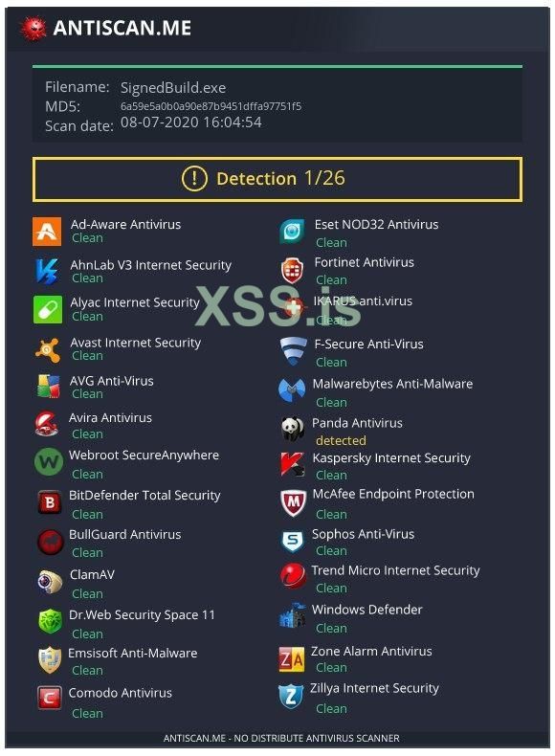
Task: Click the Ad-Aware Antivirus orange icon
Action: point(47,232)
